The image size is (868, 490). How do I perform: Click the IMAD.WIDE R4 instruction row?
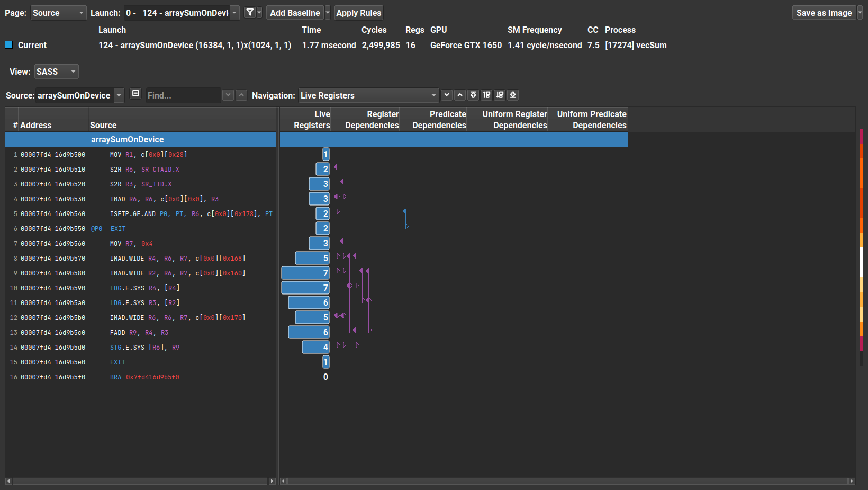coord(140,259)
